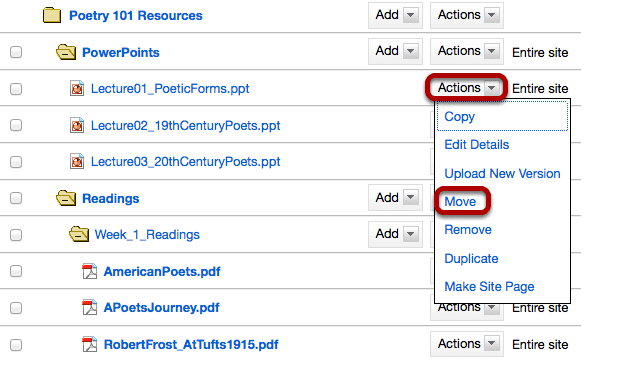Screen dimensions: 618x371
Task: Open Lecture02_19thCenturyPoets.ppt file link
Action: click(185, 125)
